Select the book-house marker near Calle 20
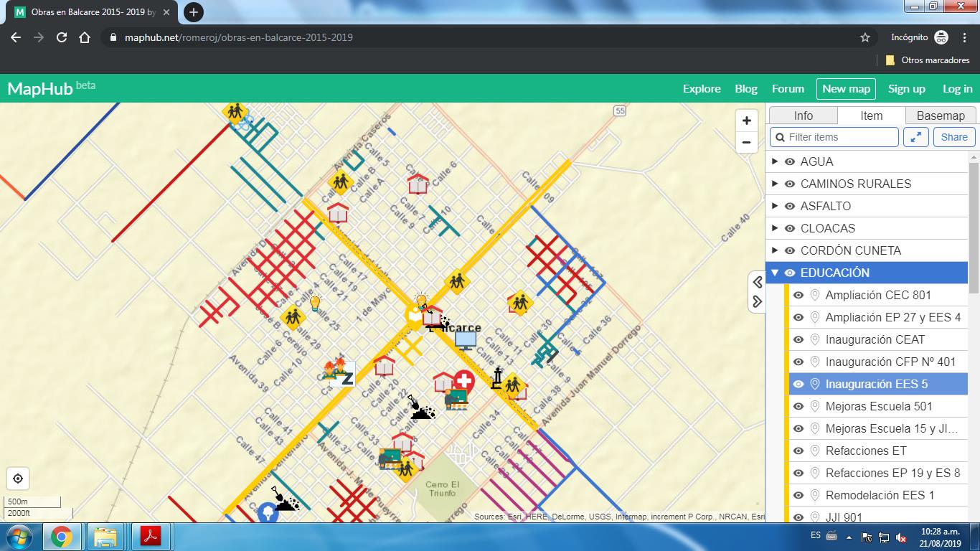Image resolution: width=980 pixels, height=551 pixels. click(x=384, y=366)
